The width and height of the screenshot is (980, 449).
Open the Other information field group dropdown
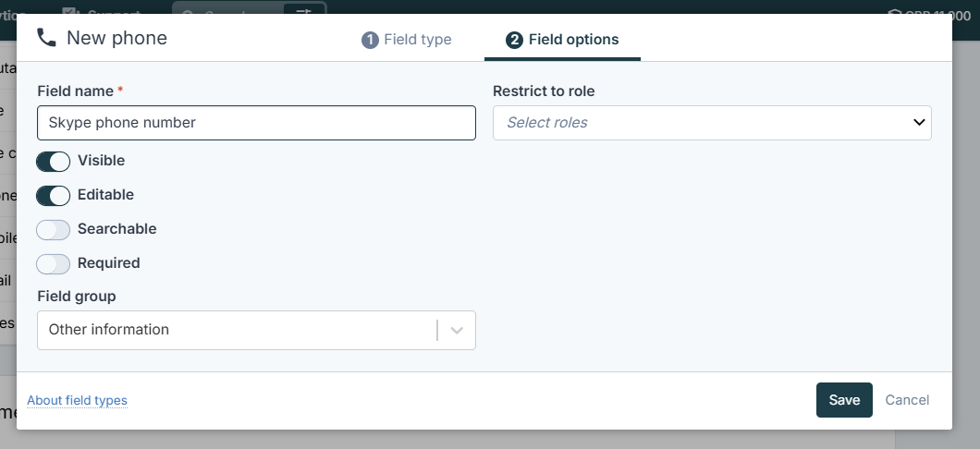[x=256, y=331]
